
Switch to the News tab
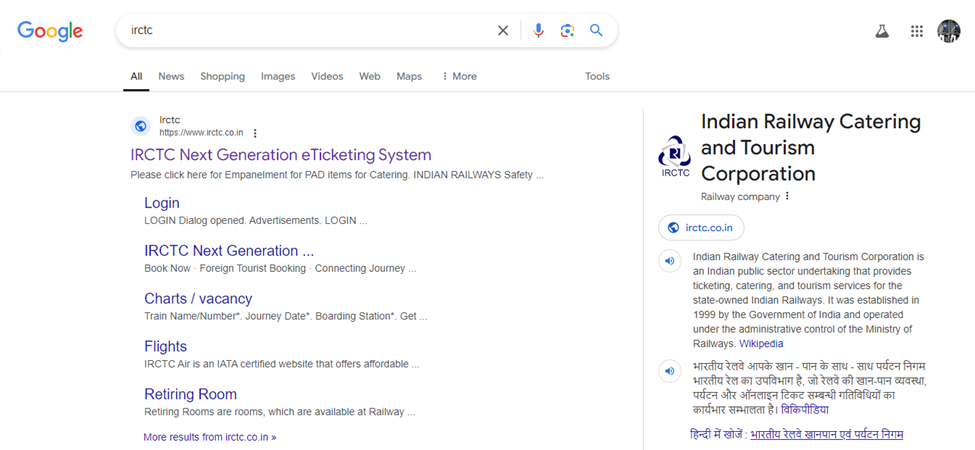click(x=171, y=76)
